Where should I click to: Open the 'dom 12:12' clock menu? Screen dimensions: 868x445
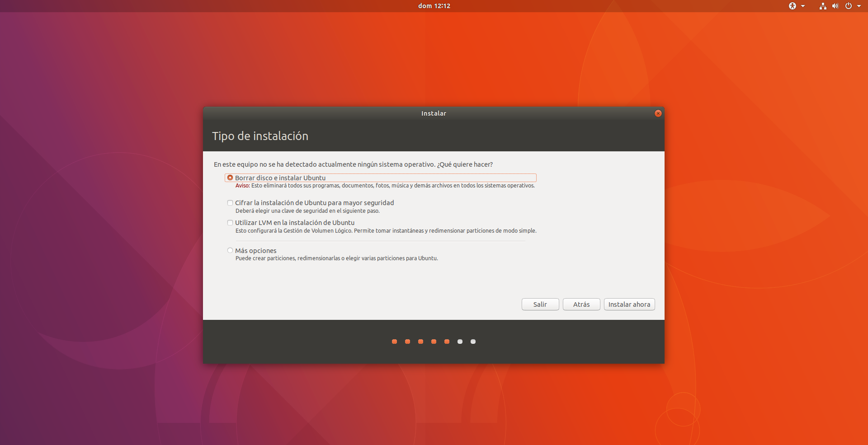click(434, 6)
